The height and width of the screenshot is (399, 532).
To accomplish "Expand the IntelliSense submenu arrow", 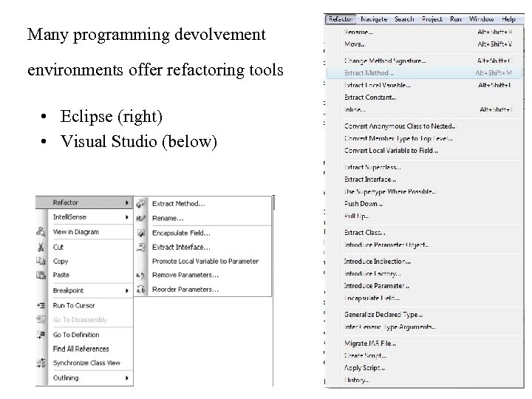I will click(127, 217).
